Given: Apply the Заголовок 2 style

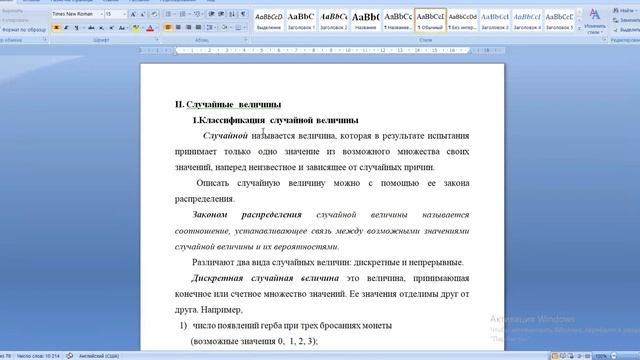Looking at the screenshot, I should pyautogui.click(x=333, y=20).
